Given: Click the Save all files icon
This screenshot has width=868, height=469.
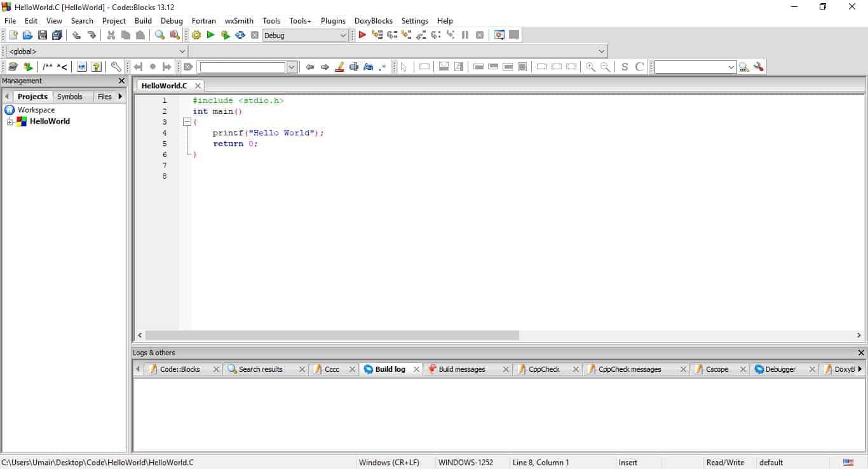Looking at the screenshot, I should point(57,35).
